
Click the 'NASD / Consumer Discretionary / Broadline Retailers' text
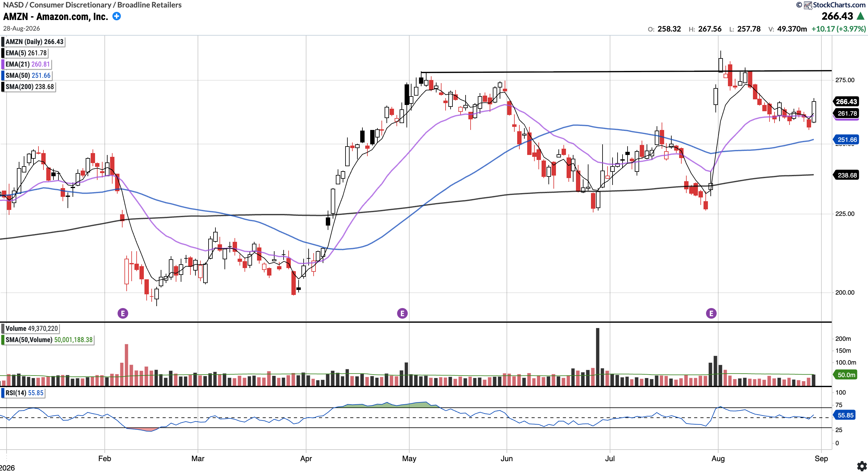[x=92, y=5]
